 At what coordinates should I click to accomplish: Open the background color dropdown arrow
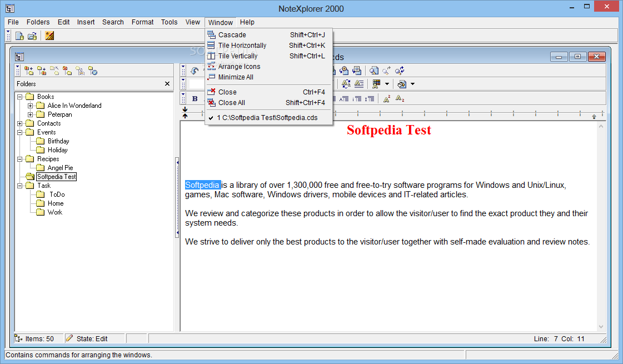point(412,84)
